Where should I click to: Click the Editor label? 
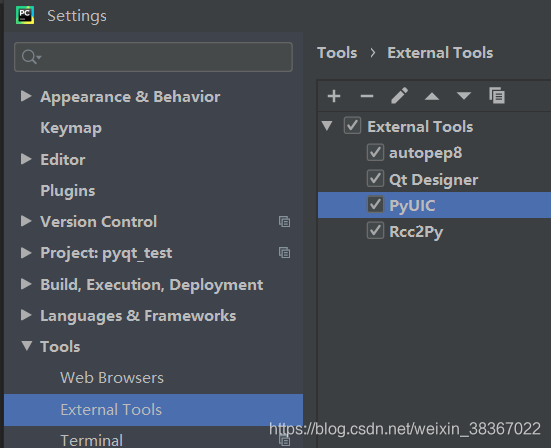click(x=63, y=160)
